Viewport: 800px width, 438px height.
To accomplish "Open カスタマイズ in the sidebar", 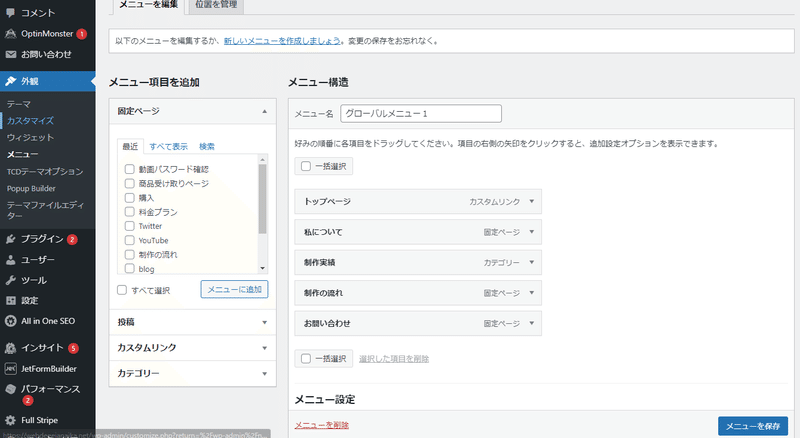I will click(x=30, y=121).
